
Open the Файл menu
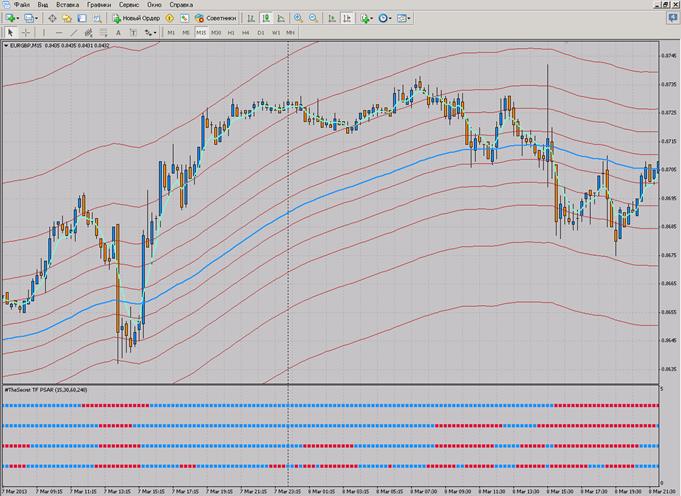pos(22,5)
